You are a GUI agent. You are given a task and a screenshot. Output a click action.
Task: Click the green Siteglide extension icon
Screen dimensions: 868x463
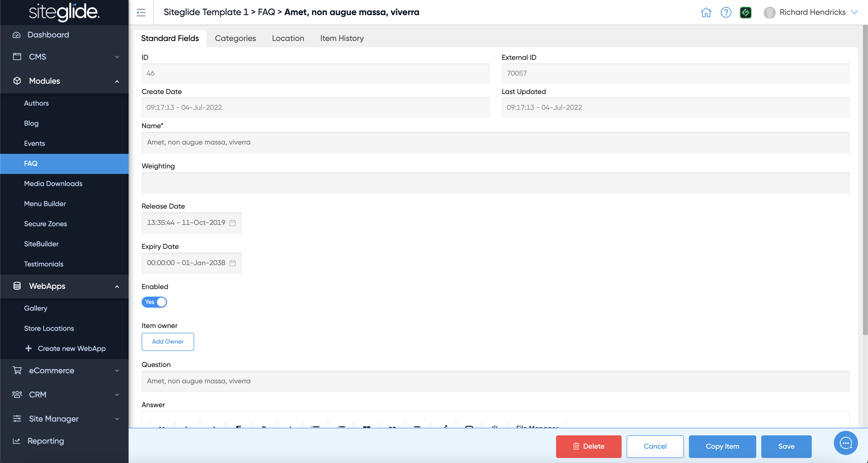point(745,13)
